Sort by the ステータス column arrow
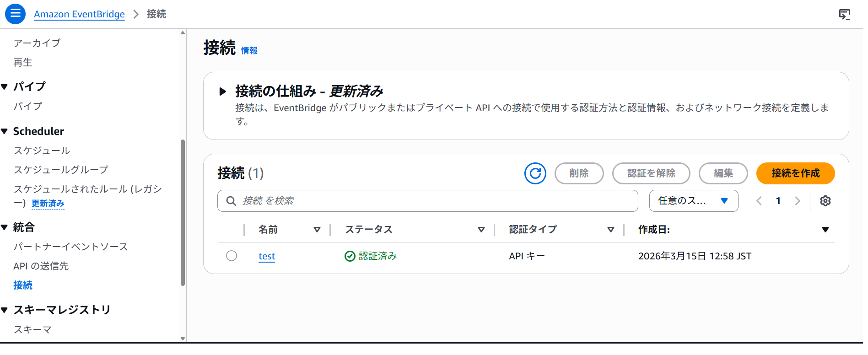868x355 pixels. [481, 230]
